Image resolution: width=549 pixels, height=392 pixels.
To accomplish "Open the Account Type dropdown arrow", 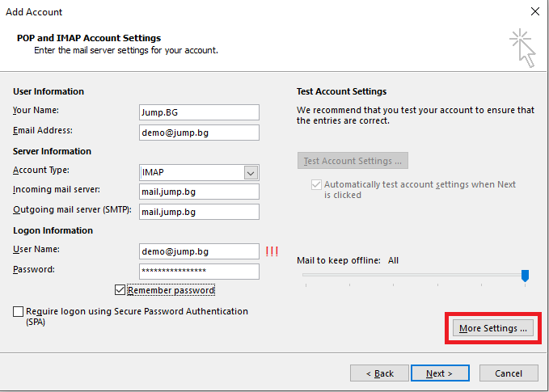I will click(251, 172).
